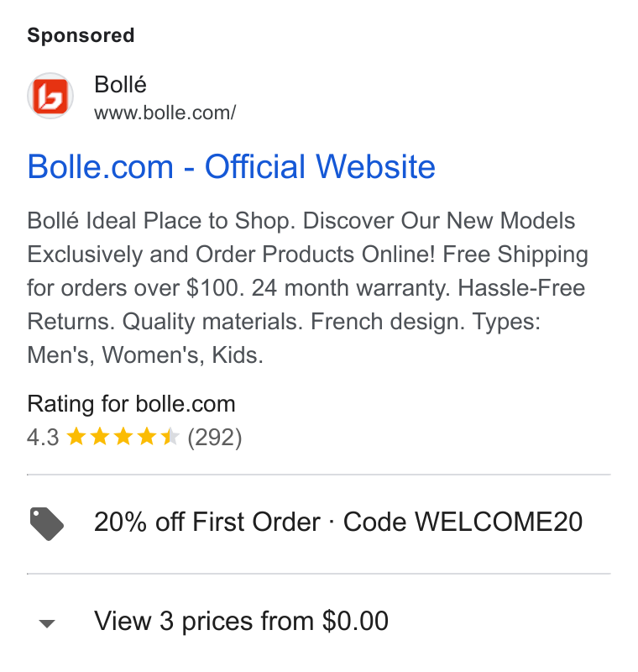The image size is (638, 672).
Task: Click the middle third gold star
Action: [x=123, y=437]
